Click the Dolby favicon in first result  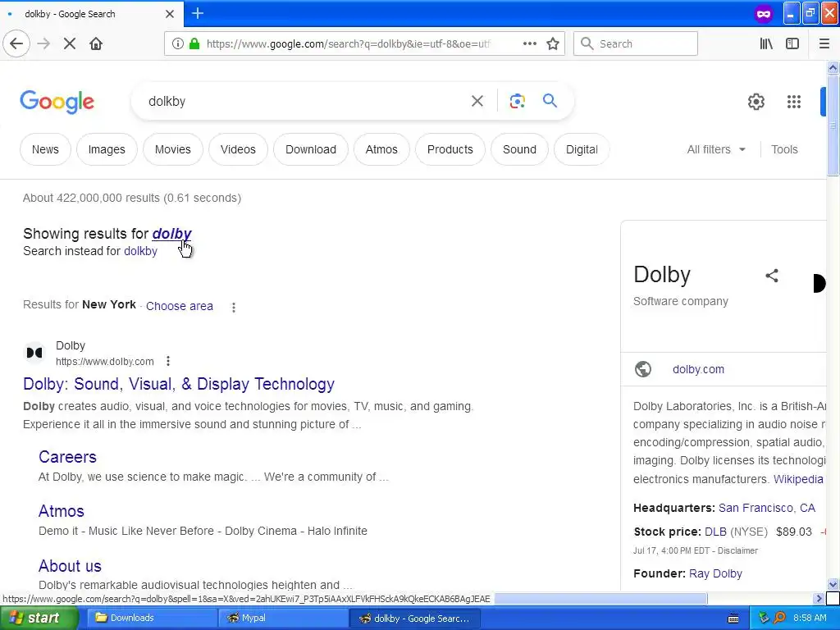[x=34, y=353]
